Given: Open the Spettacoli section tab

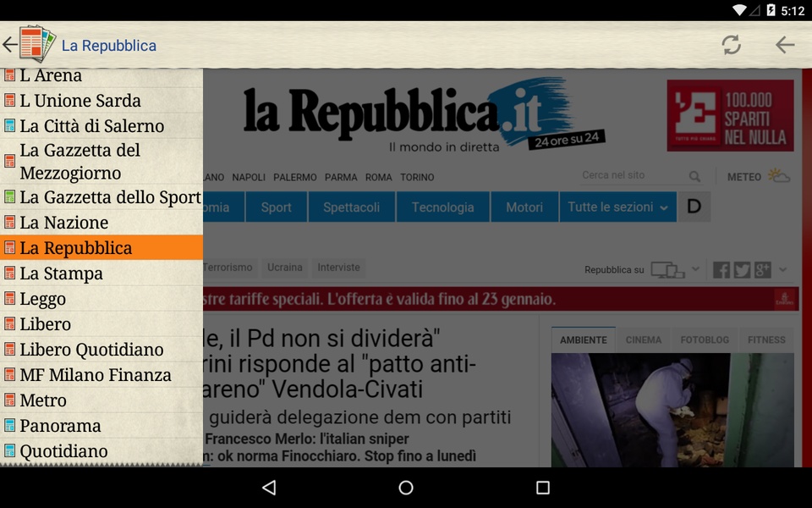Looking at the screenshot, I should coord(352,207).
